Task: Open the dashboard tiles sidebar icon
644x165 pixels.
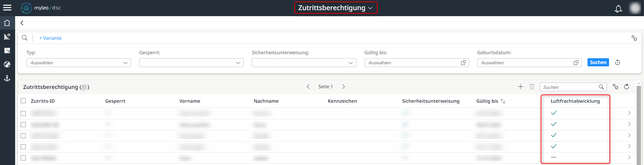Action: 7,51
